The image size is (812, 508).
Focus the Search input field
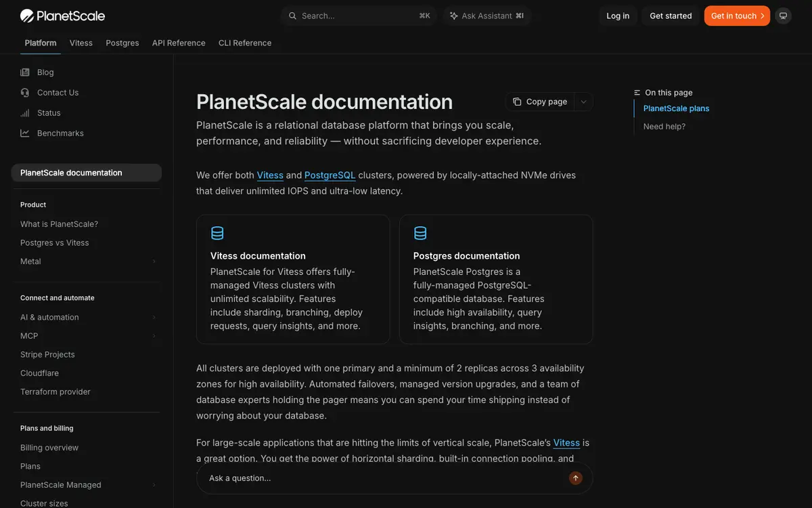(359, 16)
